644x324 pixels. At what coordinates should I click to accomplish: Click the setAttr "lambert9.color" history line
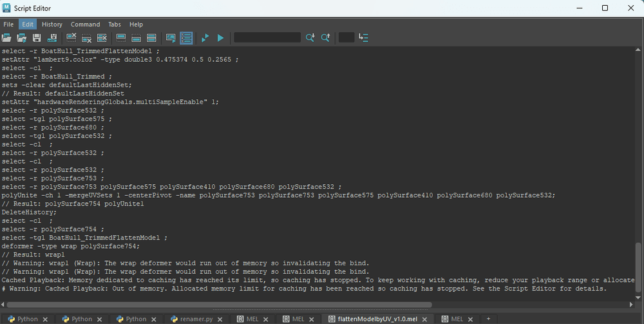[x=120, y=59]
